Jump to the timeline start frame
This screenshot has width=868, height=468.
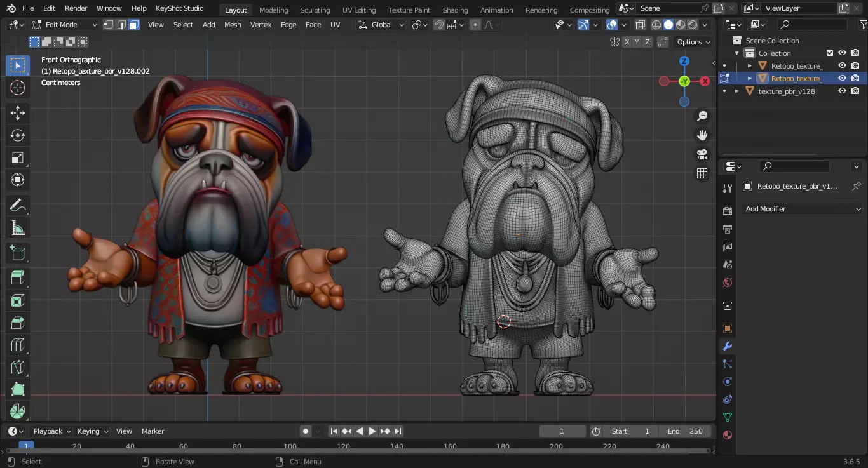334,431
